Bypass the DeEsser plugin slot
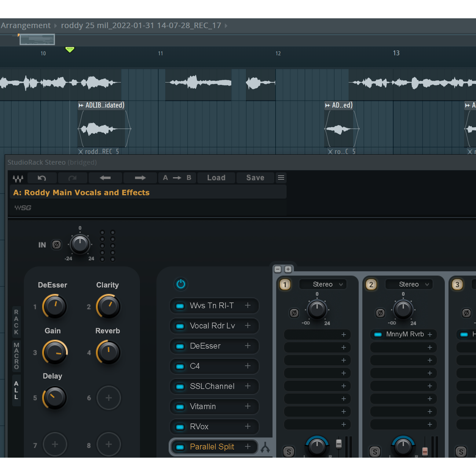476x476 pixels. pyautogui.click(x=180, y=346)
